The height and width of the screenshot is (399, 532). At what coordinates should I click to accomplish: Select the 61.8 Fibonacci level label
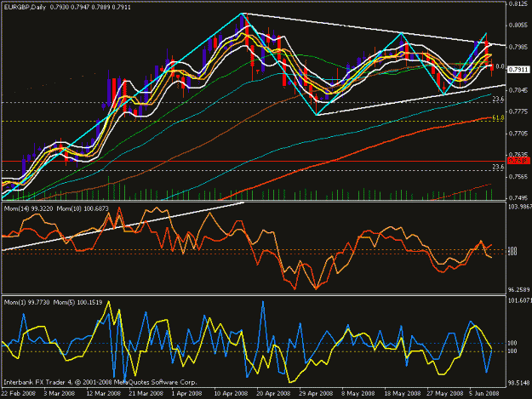click(498, 117)
